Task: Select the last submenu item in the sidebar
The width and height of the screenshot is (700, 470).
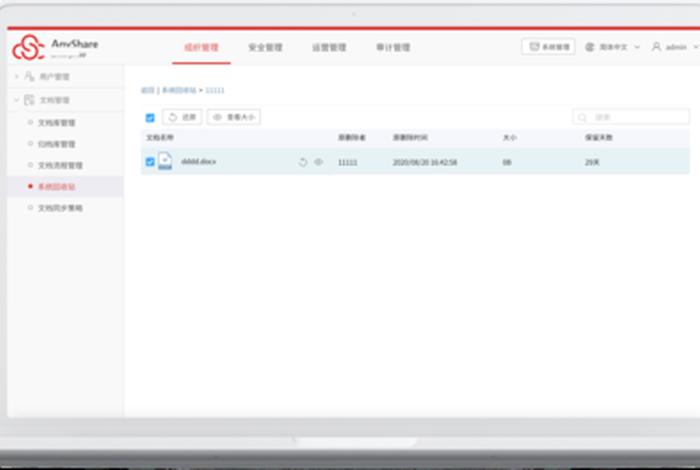Action: click(x=60, y=208)
